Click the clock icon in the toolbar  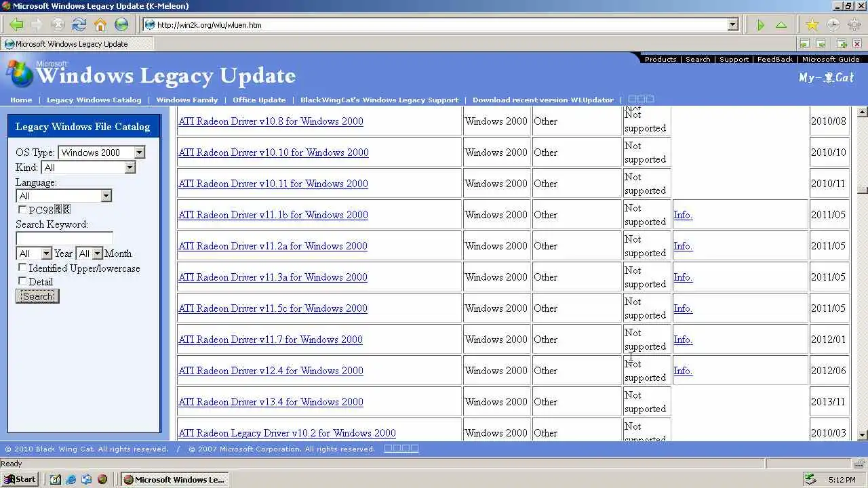[x=833, y=25]
